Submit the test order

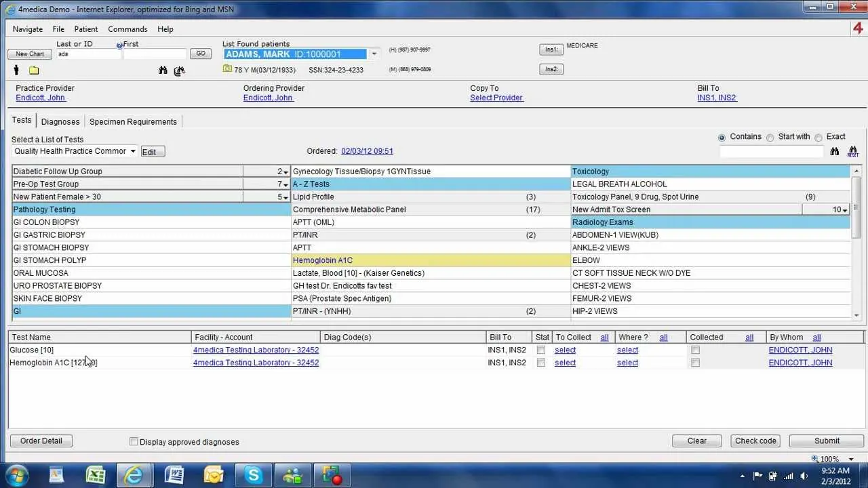[x=825, y=441]
